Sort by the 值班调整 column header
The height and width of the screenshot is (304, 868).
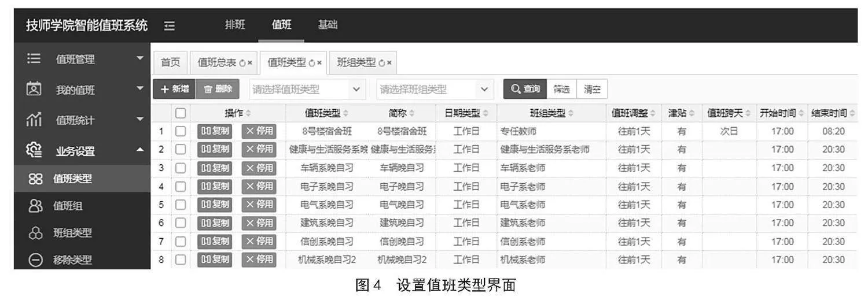pos(634,113)
